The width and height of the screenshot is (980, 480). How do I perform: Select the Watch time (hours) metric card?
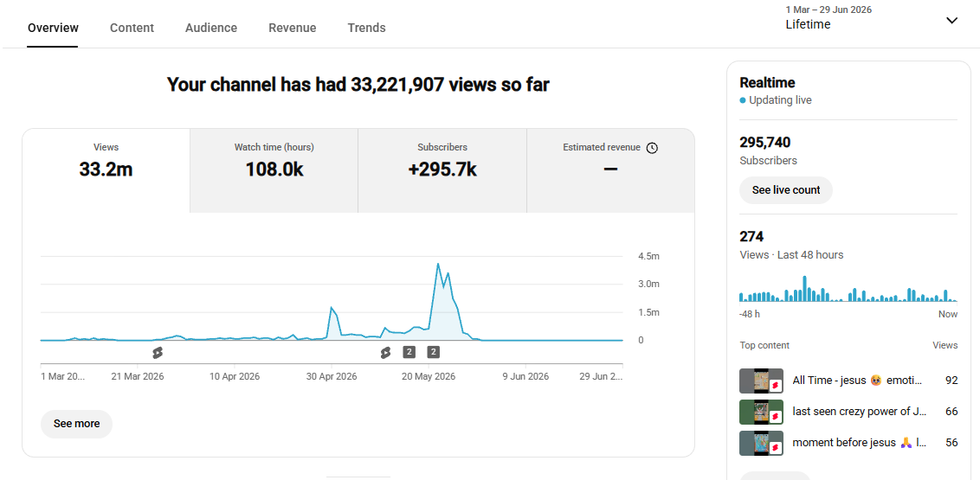274,171
